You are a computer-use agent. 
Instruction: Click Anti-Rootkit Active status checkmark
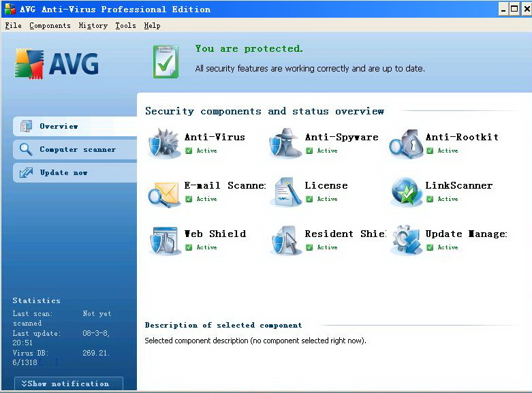(430, 151)
